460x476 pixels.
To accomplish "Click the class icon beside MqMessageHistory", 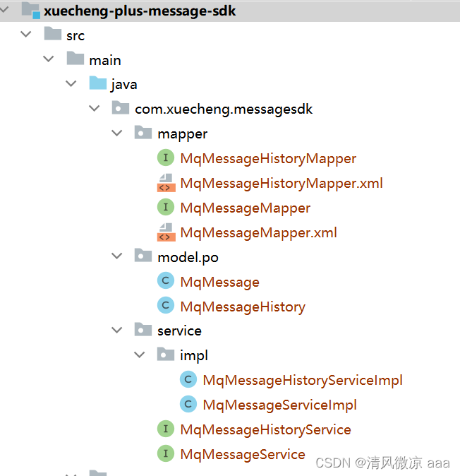I will [166, 305].
